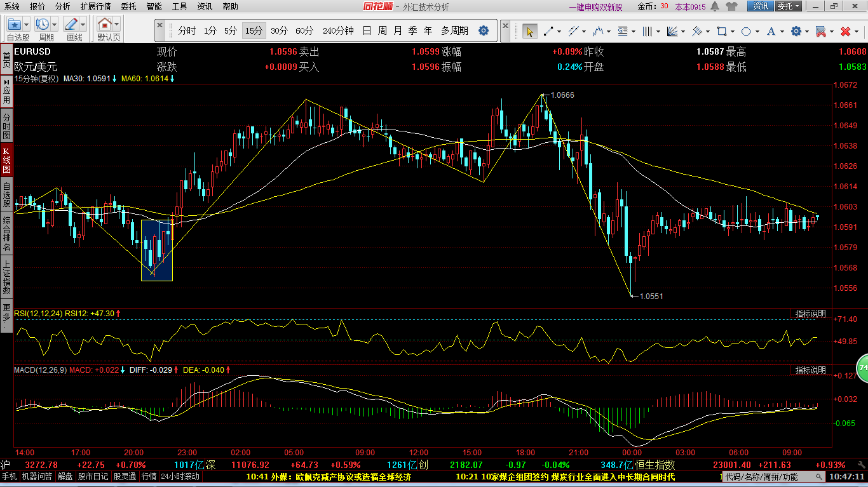
Task: Open the 扩展行情 menu
Action: [95, 6]
